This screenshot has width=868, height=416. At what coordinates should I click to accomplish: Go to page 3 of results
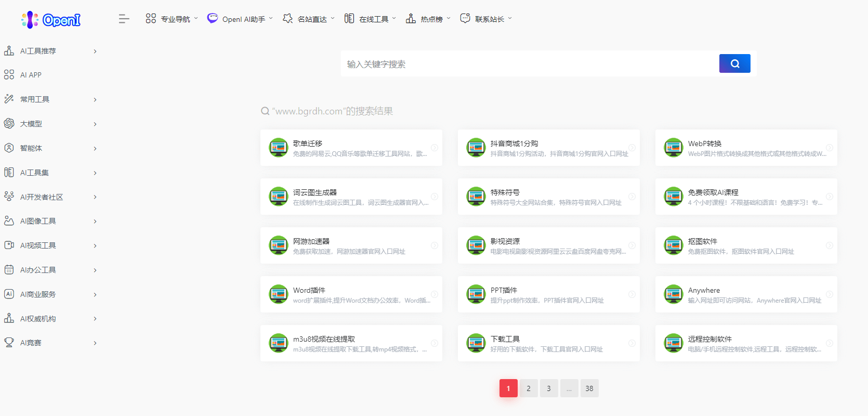pos(549,388)
